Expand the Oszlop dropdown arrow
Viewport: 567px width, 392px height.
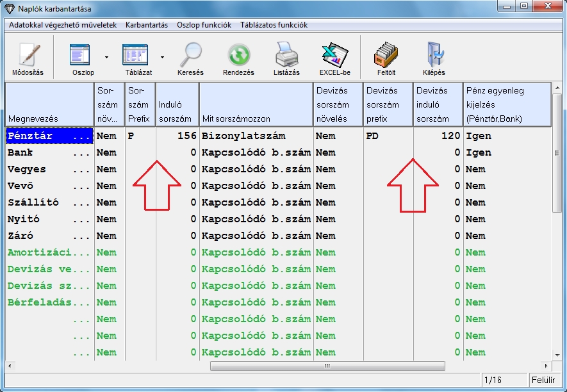pyautogui.click(x=106, y=57)
